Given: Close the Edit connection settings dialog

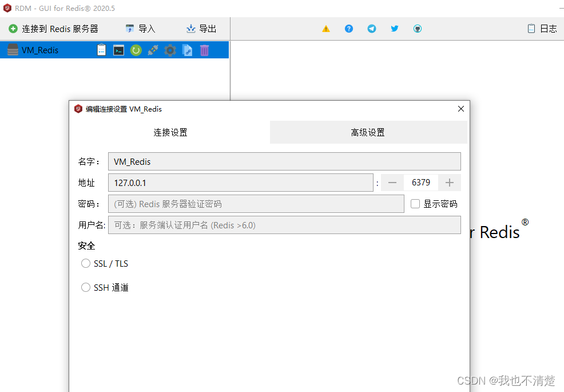Looking at the screenshot, I should 461,109.
